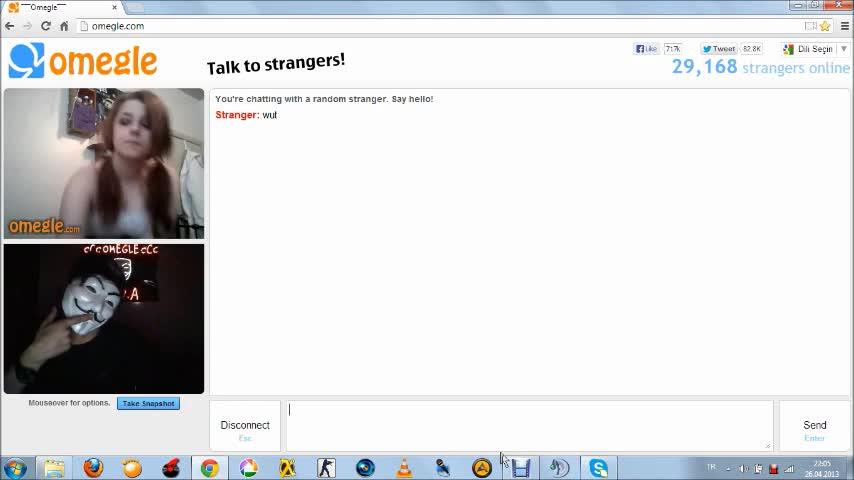Open Picasa from the taskbar
Image resolution: width=854 pixels, height=480 pixels.
(x=248, y=468)
